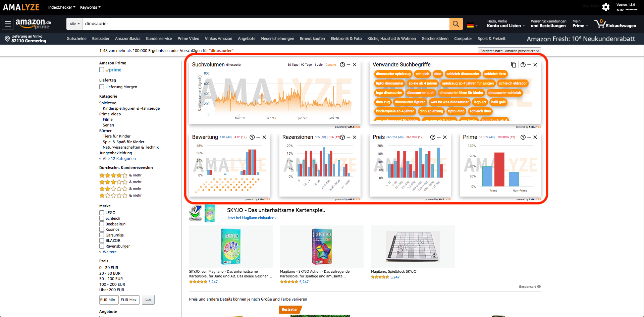Click the orange search magnifier button
This screenshot has width=644, height=317.
click(x=456, y=24)
